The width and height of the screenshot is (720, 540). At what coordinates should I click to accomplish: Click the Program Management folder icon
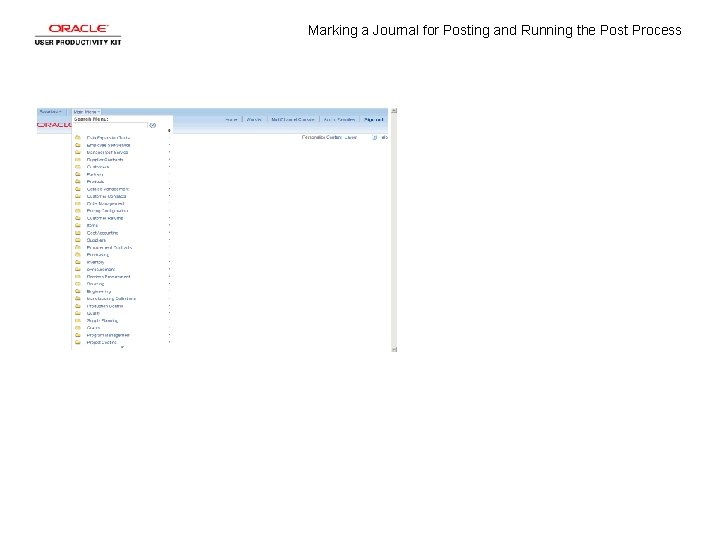pyautogui.click(x=78, y=335)
